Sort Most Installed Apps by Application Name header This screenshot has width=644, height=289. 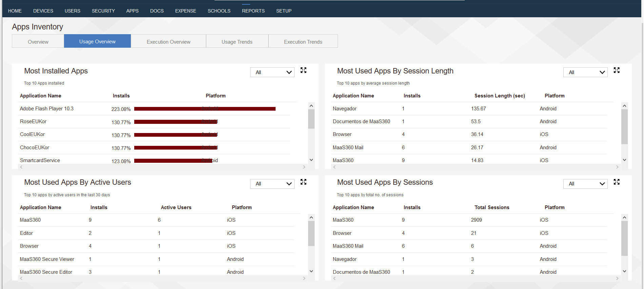click(x=40, y=96)
